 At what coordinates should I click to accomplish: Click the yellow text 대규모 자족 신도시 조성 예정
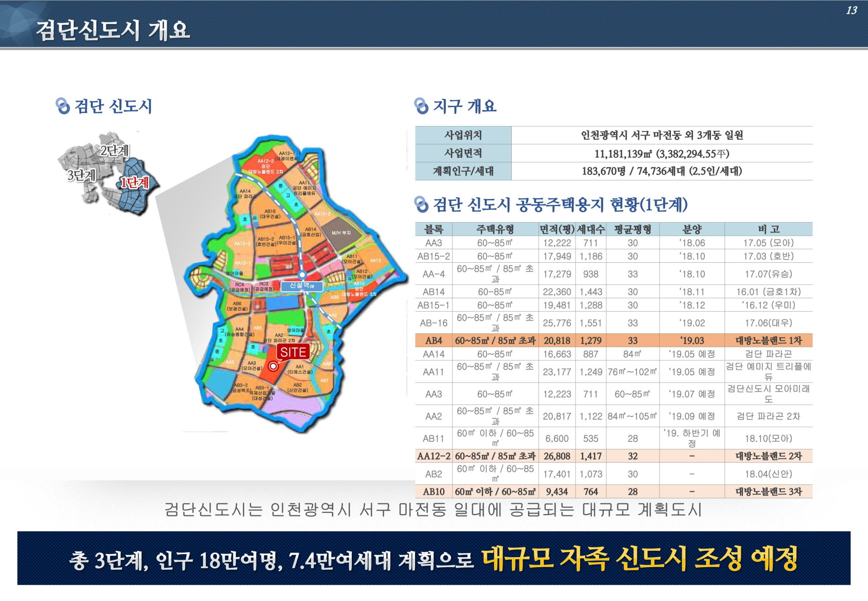639,559
